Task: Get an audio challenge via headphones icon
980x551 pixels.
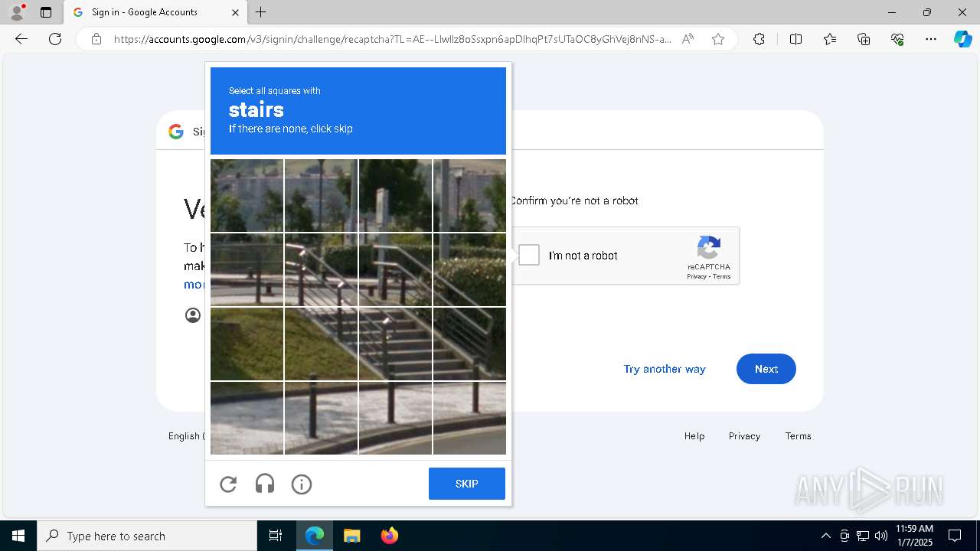Action: click(265, 484)
